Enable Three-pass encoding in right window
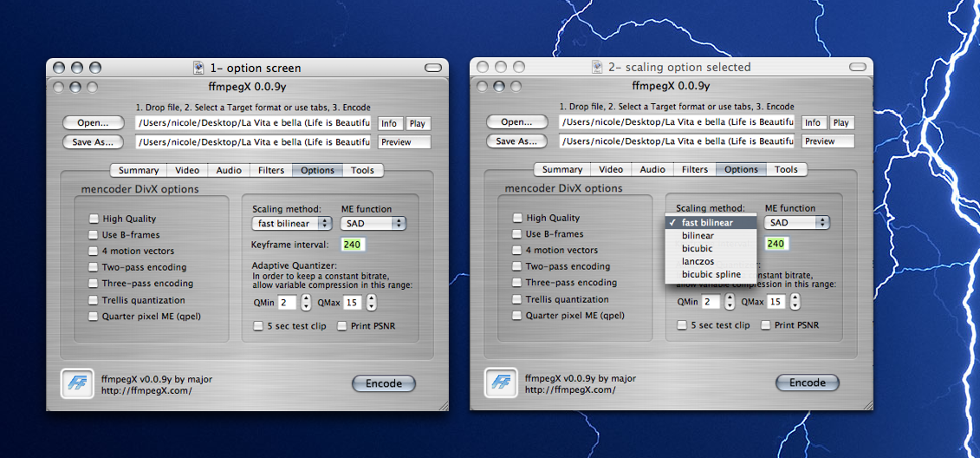This screenshot has height=458, width=980. click(517, 283)
